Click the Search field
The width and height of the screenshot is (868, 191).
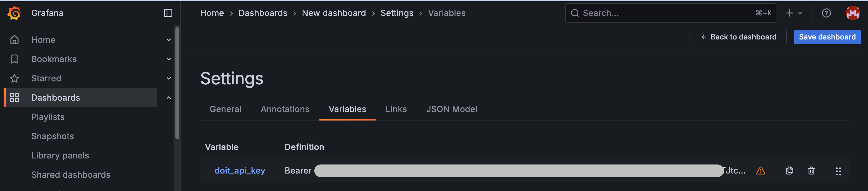pos(670,13)
